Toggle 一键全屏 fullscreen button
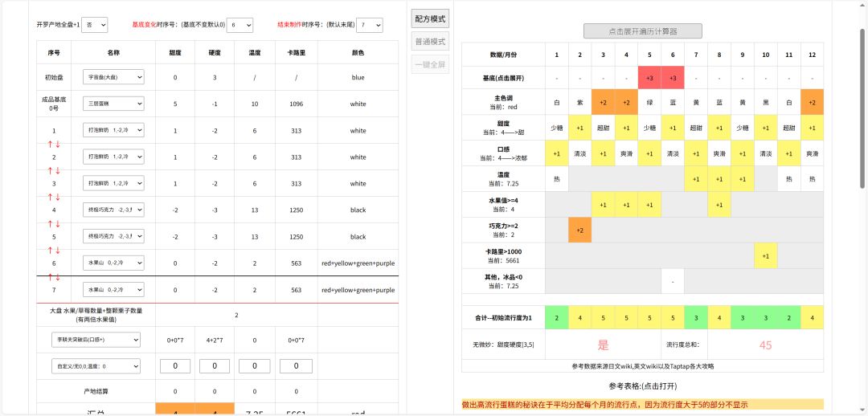Image resolution: width=868 pixels, height=416 pixels. coord(430,65)
